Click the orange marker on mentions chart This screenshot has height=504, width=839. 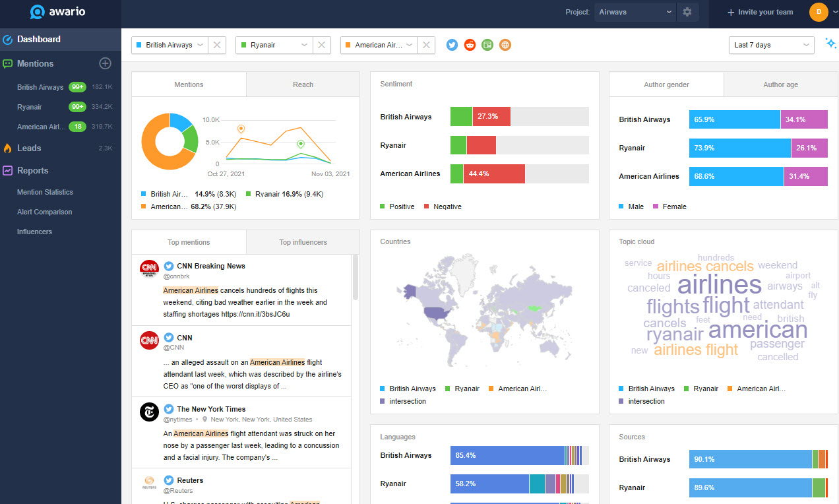(x=241, y=129)
